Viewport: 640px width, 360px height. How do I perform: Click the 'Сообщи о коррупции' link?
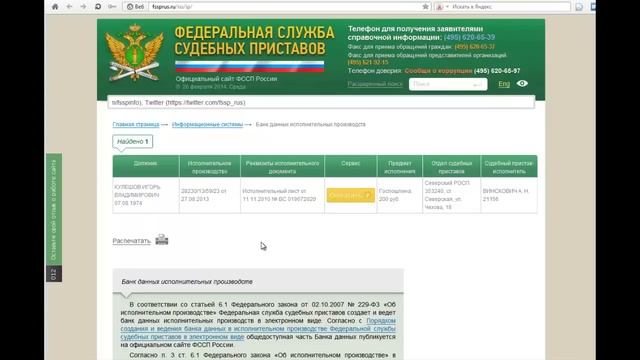tap(438, 71)
